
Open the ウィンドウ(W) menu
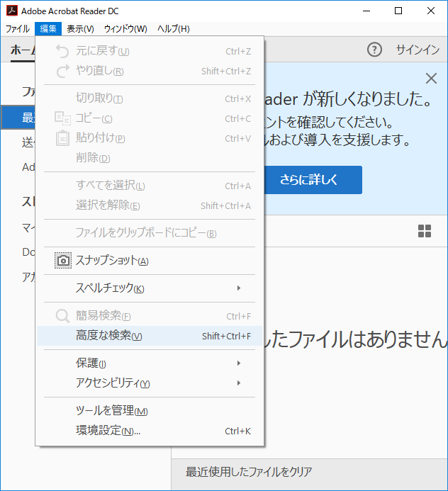pyautogui.click(x=125, y=29)
